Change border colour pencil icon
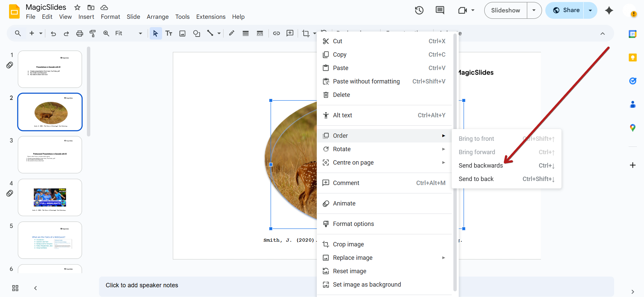Screen dimensions: 644x297 [x=232, y=33]
